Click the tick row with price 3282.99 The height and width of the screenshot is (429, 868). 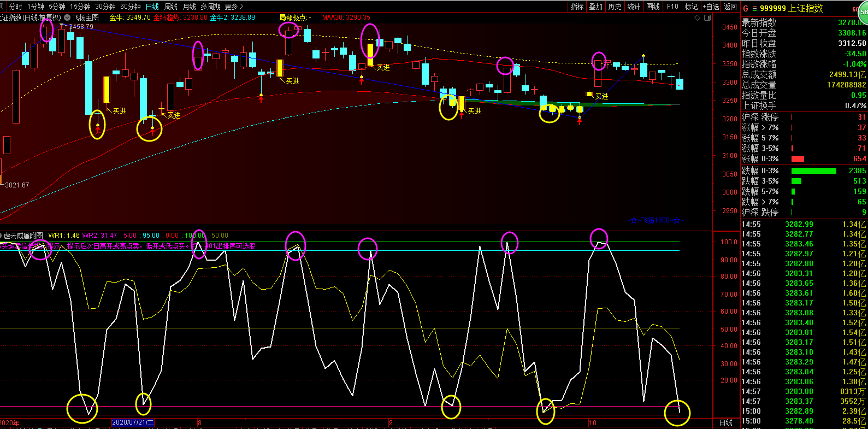click(804, 224)
